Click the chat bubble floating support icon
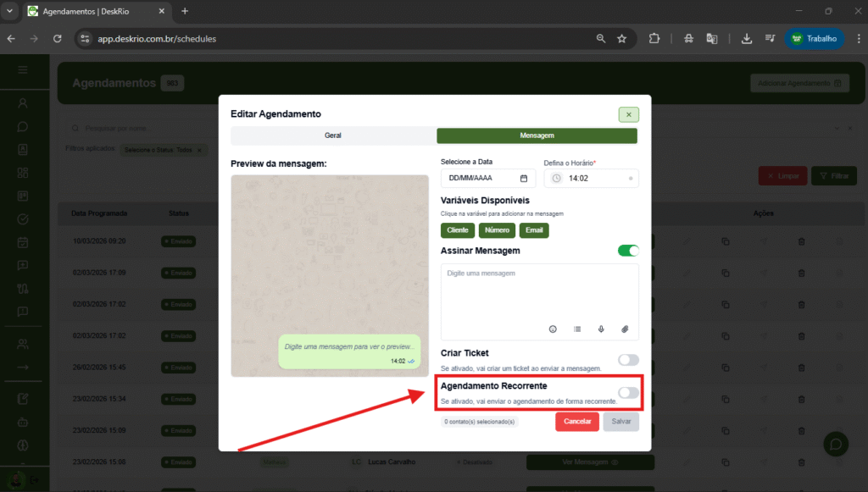The height and width of the screenshot is (492, 868). coord(836,444)
